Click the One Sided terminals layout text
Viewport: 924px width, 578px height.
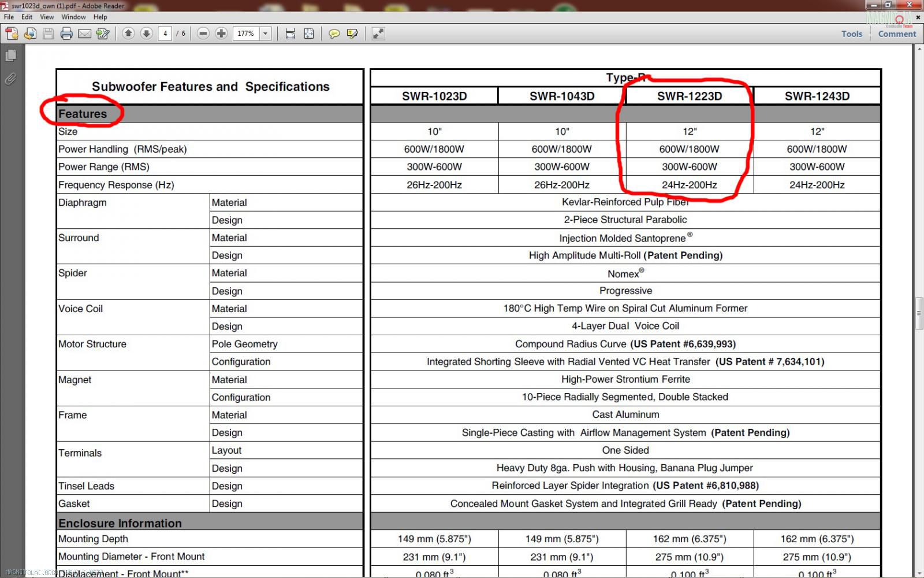click(625, 450)
